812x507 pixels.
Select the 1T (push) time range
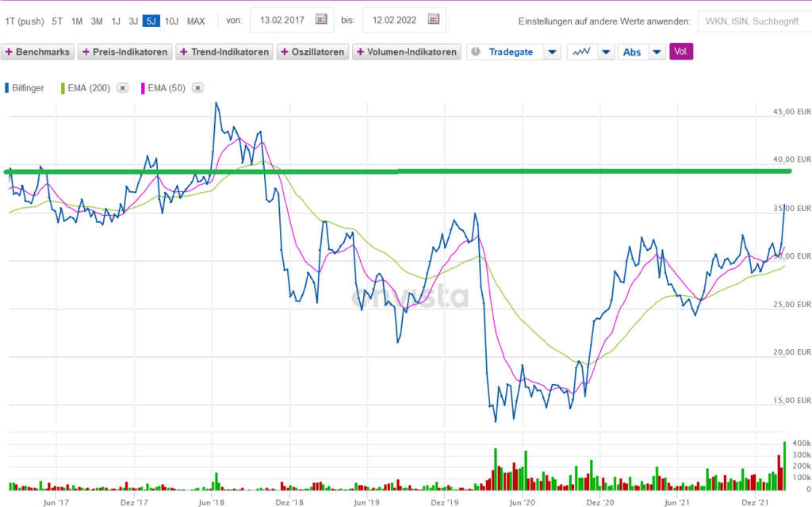pyautogui.click(x=25, y=21)
